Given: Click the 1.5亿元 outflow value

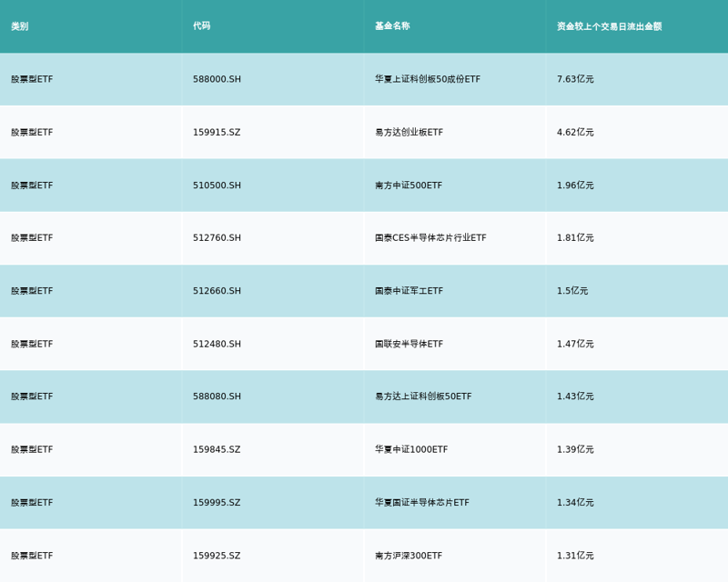Looking at the screenshot, I should tap(572, 291).
